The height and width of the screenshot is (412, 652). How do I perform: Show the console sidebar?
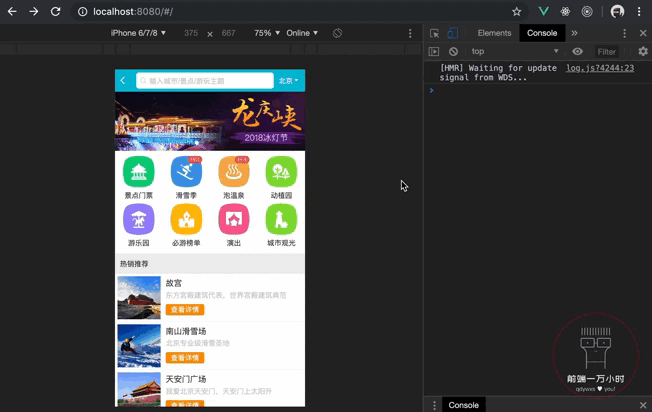point(434,51)
